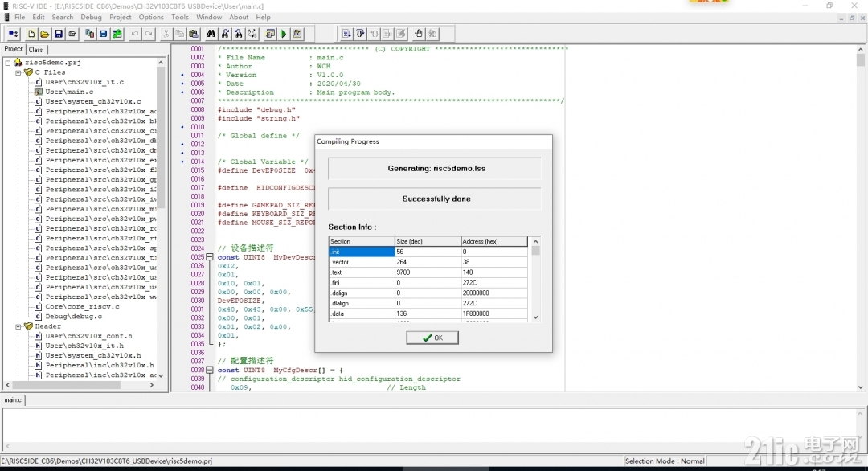Click the Open folder toolbar icon
Screen dimensions: 868x471
[45, 34]
